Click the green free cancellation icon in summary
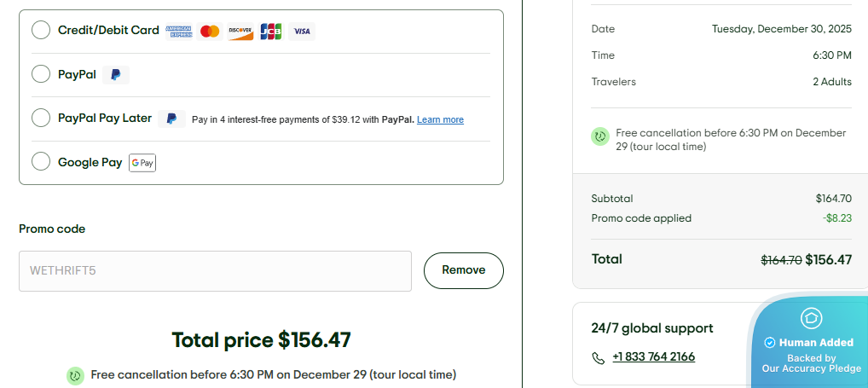This screenshot has height=388, width=868. pyautogui.click(x=600, y=136)
